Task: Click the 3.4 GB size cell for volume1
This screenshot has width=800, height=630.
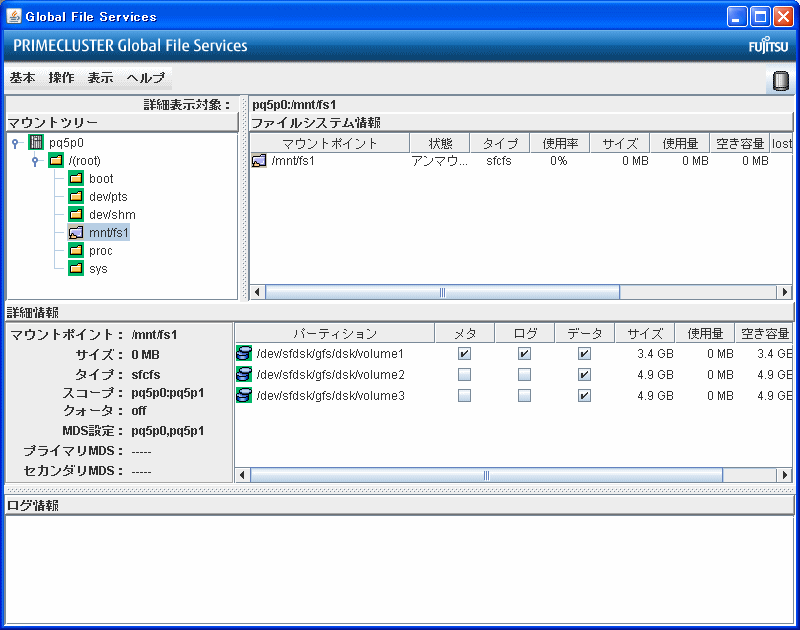Action: 655,354
